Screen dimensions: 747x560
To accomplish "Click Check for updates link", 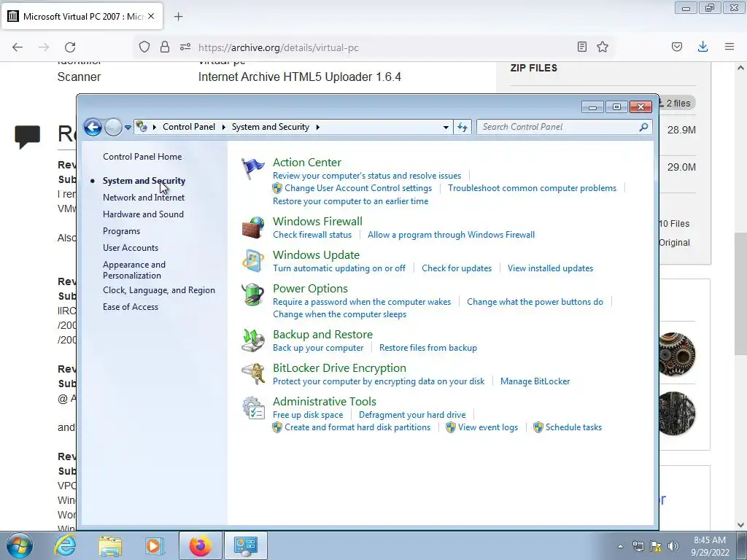I will [x=457, y=268].
